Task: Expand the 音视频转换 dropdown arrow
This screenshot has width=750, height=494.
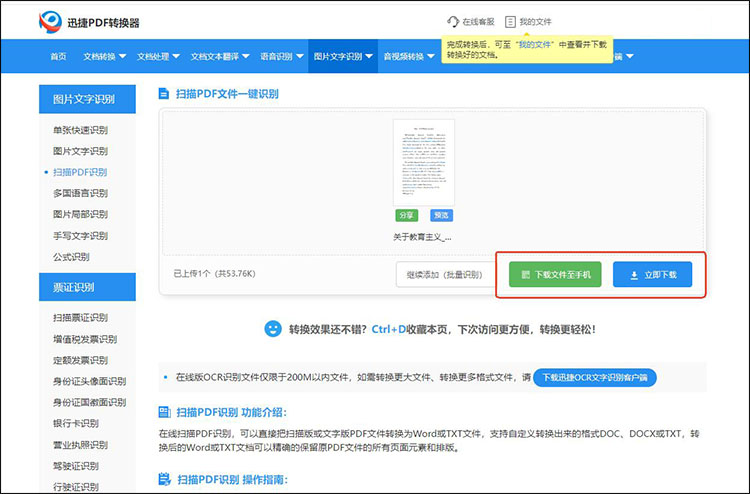Action: tap(430, 56)
